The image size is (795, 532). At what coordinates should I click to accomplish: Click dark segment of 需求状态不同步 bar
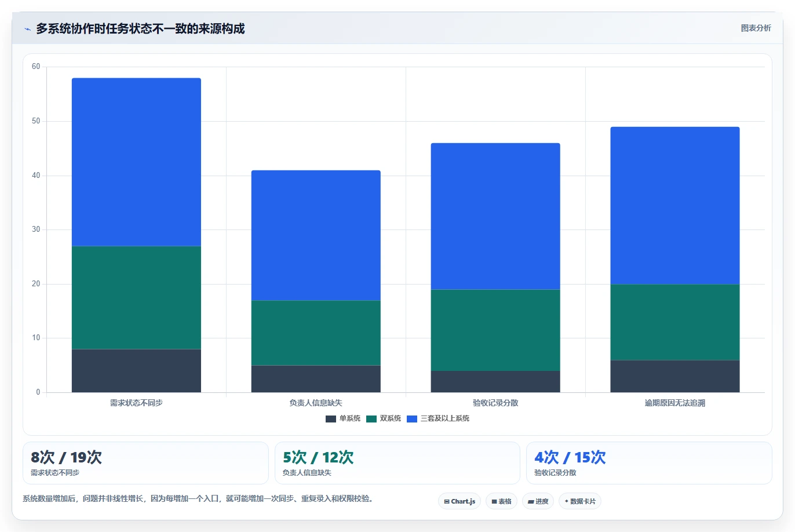(x=136, y=371)
